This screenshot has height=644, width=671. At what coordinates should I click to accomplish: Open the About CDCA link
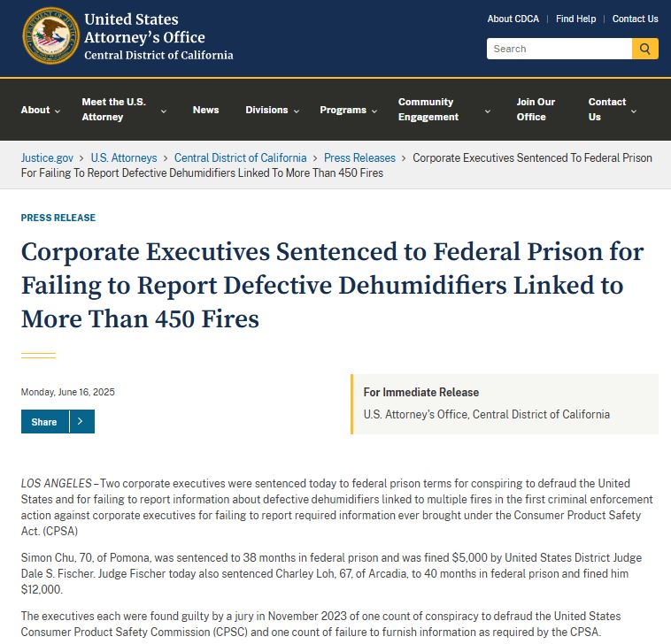(x=513, y=19)
